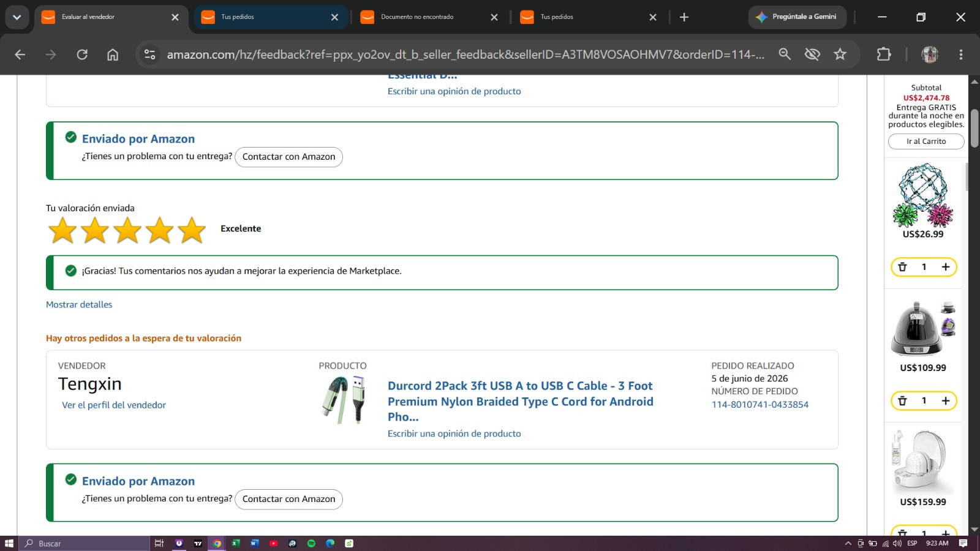980x551 pixels.
Task: Open Task View on the taskbar
Action: (159, 543)
